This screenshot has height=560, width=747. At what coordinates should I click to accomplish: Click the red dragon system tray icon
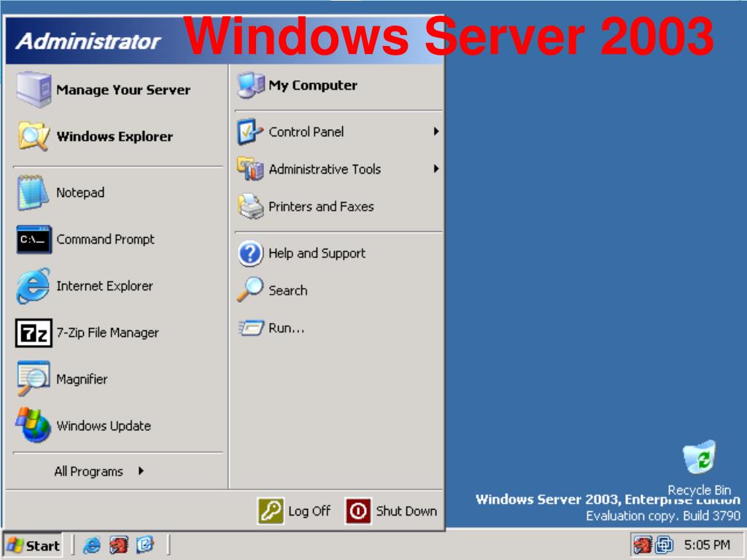[642, 545]
